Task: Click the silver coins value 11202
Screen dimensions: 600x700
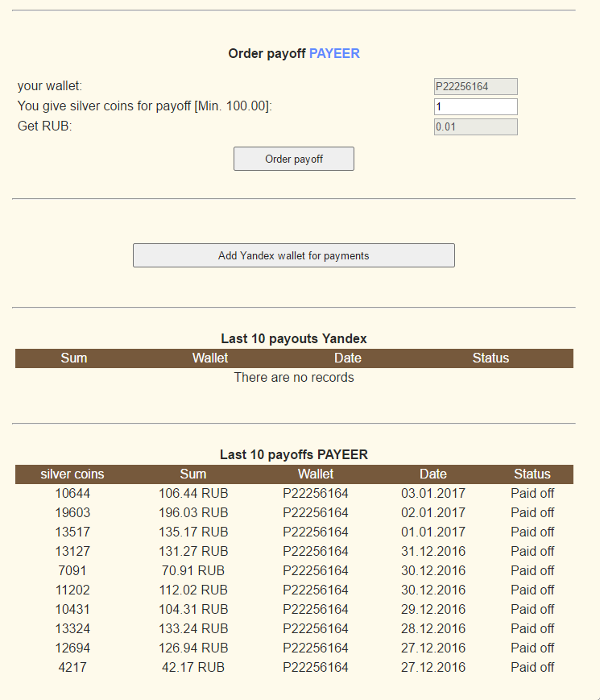Action: pos(72,590)
